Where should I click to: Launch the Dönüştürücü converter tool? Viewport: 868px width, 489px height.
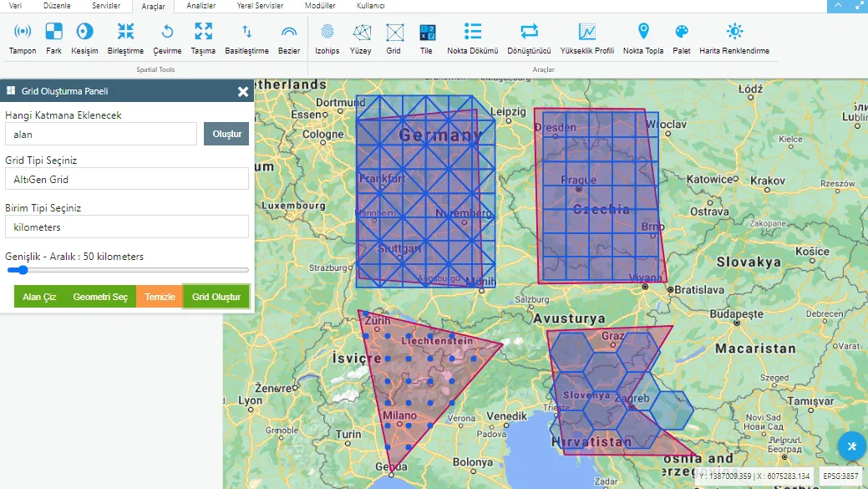[529, 38]
